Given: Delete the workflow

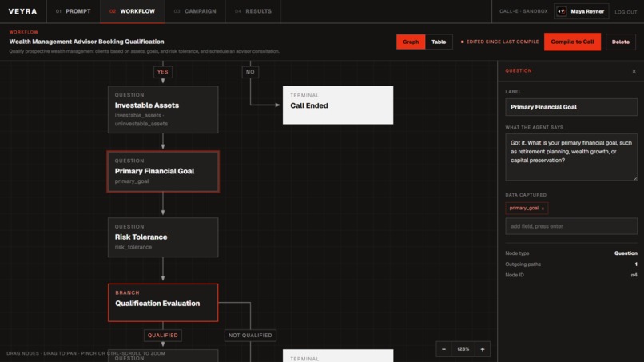Looking at the screenshot, I should [620, 42].
